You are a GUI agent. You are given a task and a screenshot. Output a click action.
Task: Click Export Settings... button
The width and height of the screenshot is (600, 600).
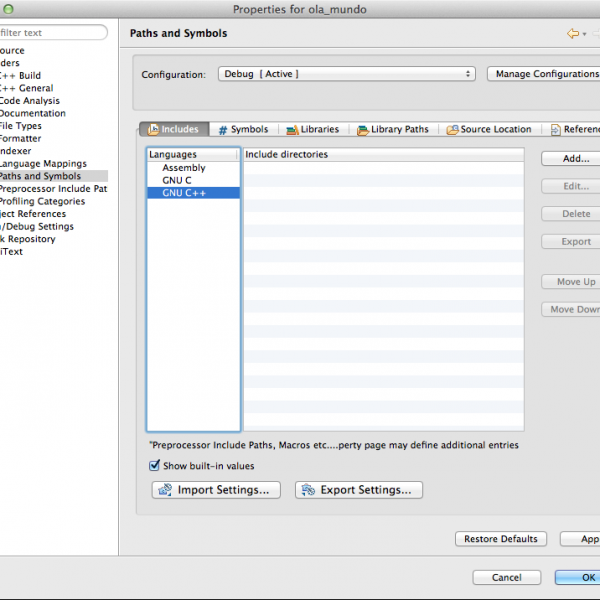point(359,490)
